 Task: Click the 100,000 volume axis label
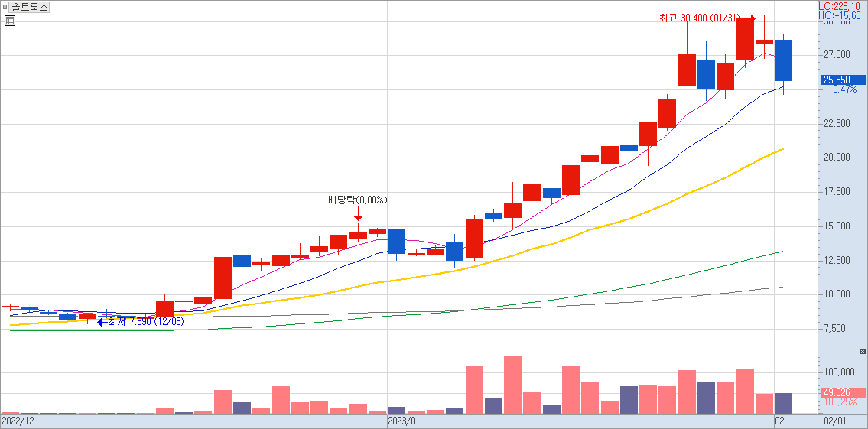pos(839,372)
